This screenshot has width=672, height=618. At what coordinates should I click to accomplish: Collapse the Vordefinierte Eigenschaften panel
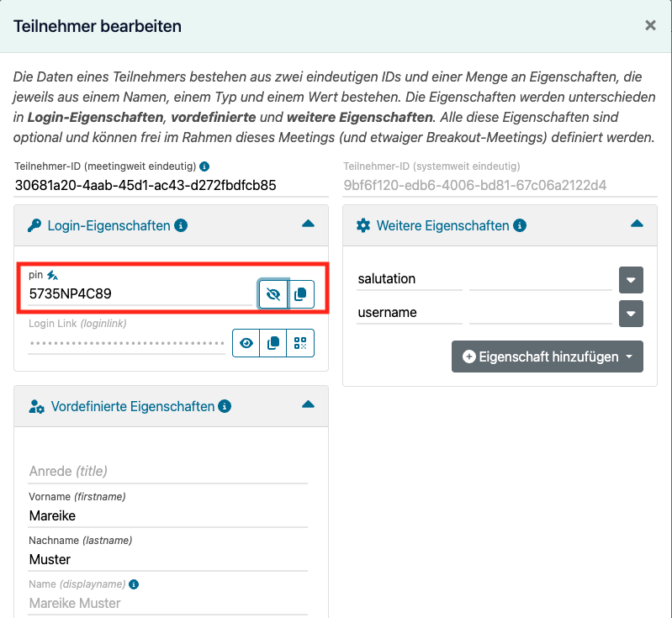[x=308, y=404]
